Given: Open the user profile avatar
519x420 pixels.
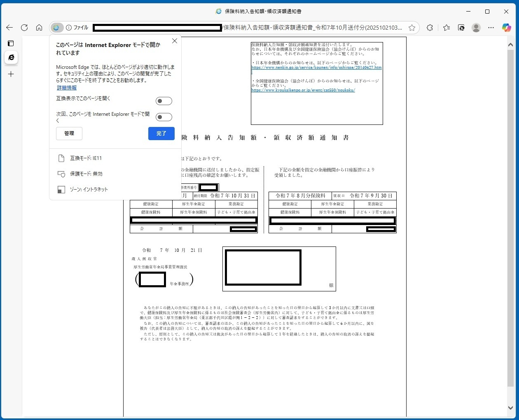Looking at the screenshot, I should [476, 28].
